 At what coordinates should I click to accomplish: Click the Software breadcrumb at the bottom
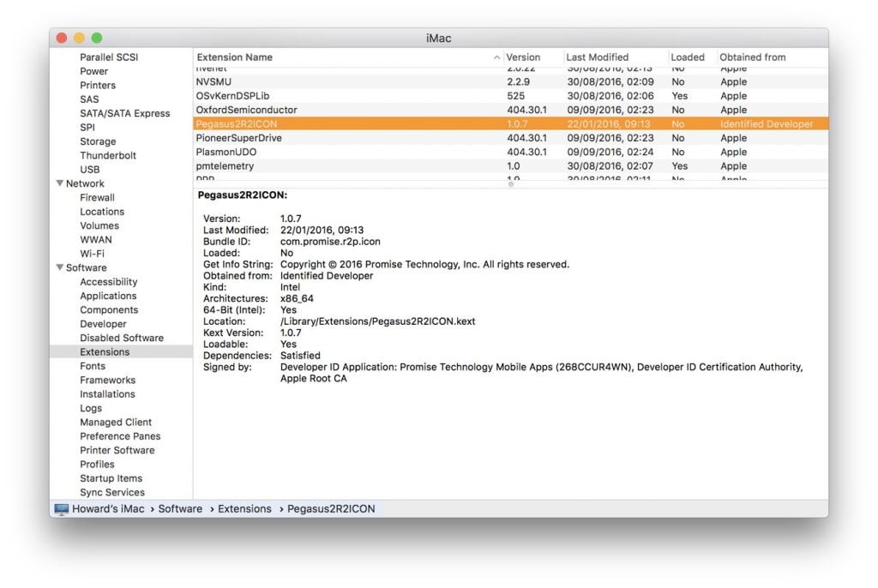(180, 508)
